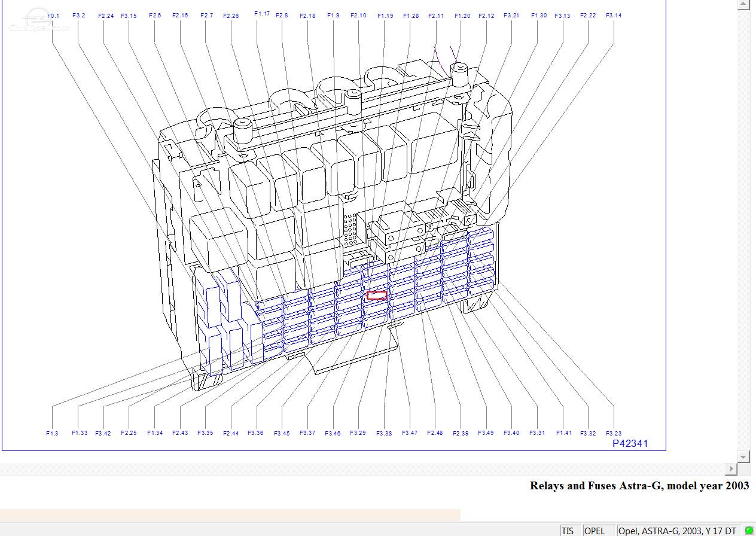Click the F3.42 fuse label

coord(103,434)
